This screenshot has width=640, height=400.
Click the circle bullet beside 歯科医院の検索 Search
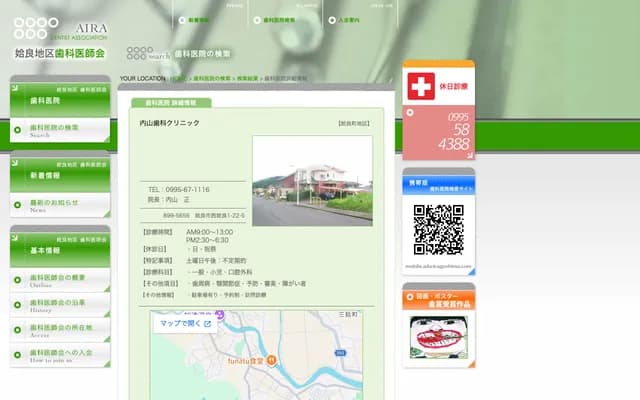(x=18, y=130)
